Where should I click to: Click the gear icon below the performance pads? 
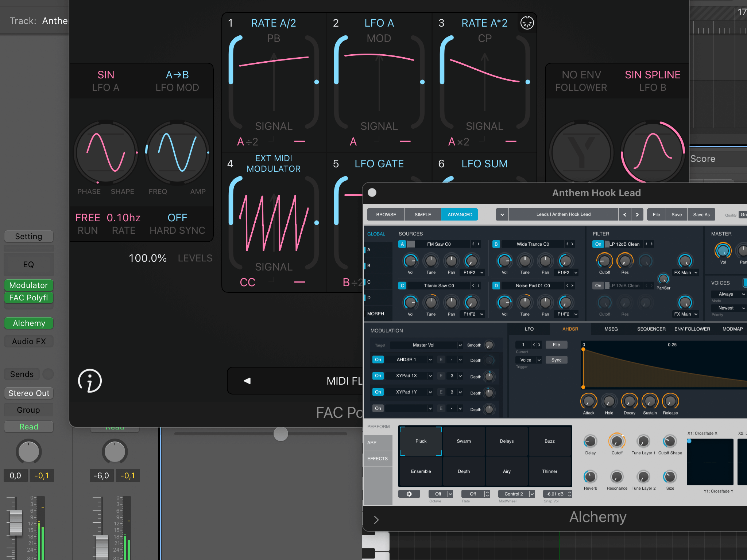(x=409, y=494)
